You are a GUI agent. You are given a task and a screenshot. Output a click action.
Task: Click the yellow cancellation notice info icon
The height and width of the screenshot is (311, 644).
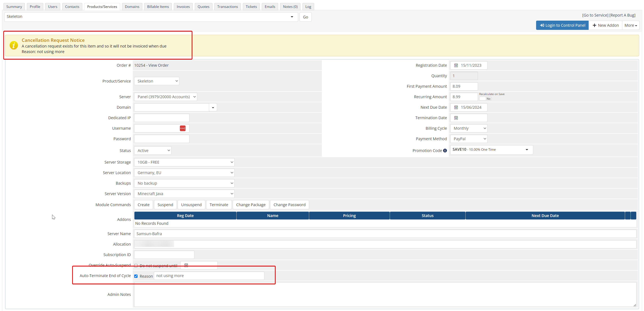[x=13, y=46]
